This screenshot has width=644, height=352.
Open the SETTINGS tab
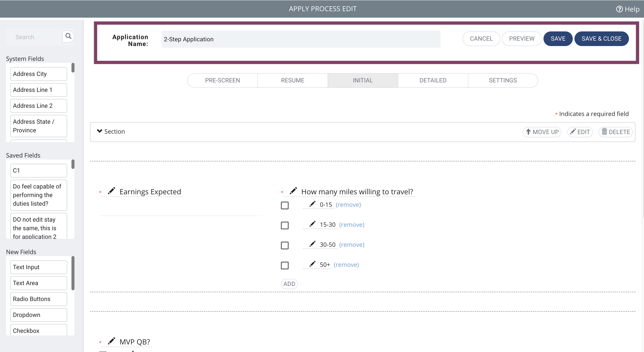coord(503,80)
